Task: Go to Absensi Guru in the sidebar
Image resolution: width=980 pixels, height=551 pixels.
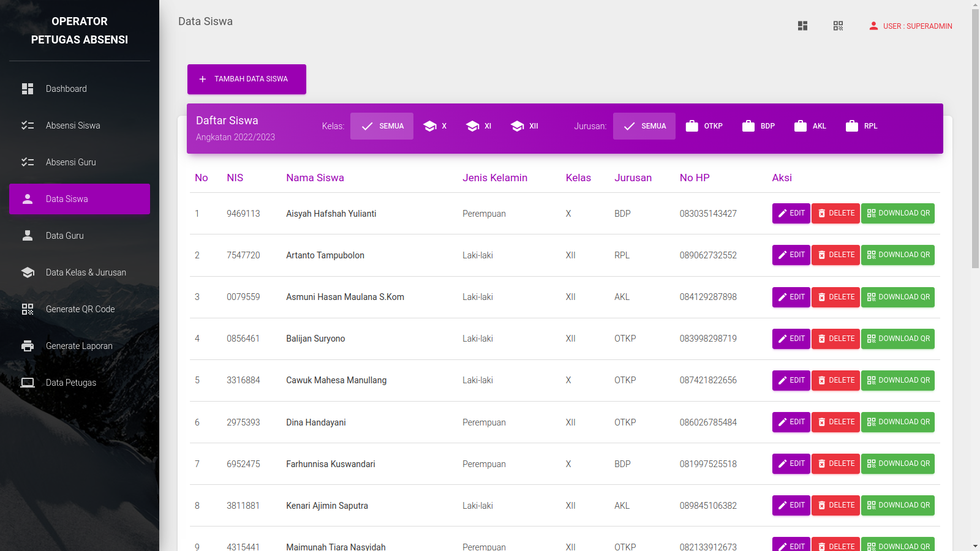Action: [70, 162]
